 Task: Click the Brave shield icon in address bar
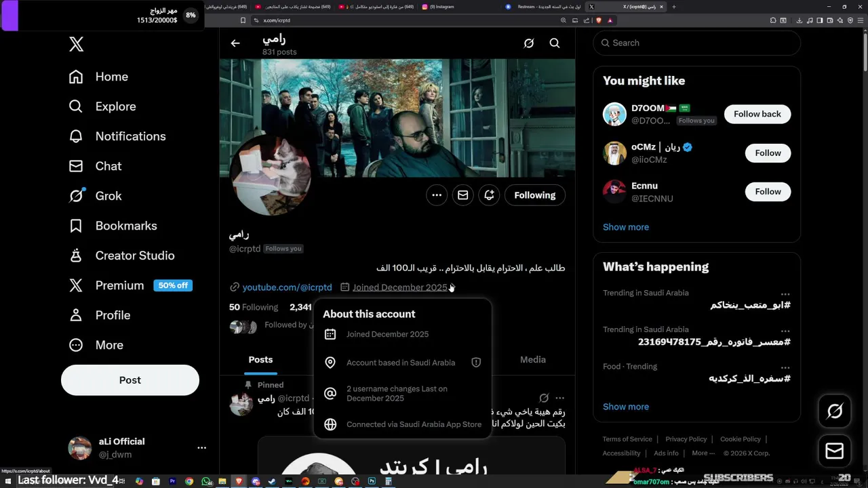coord(599,20)
